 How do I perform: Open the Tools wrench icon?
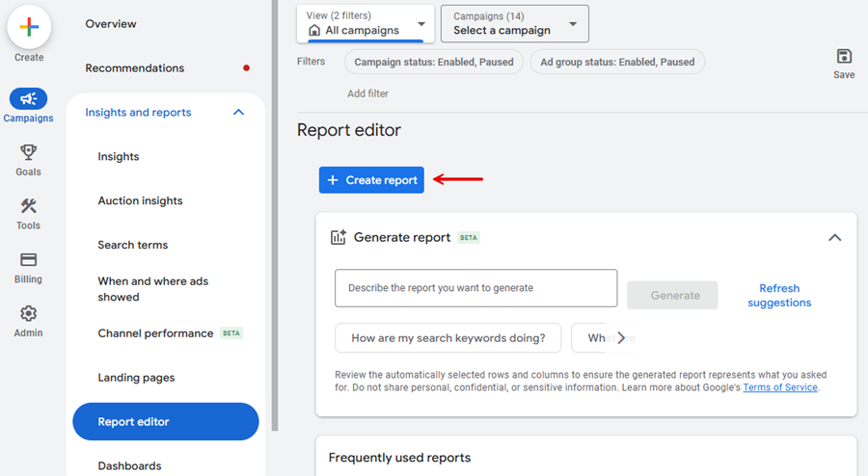[x=28, y=206]
